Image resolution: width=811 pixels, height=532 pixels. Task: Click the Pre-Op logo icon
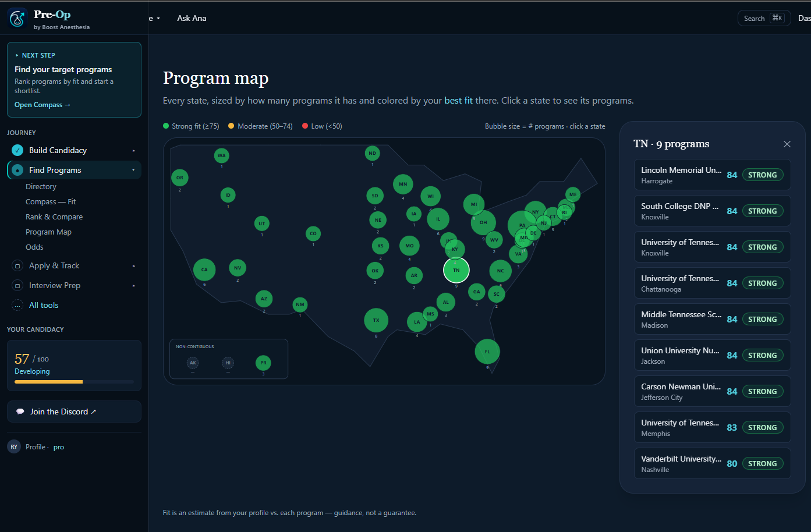(x=17, y=19)
